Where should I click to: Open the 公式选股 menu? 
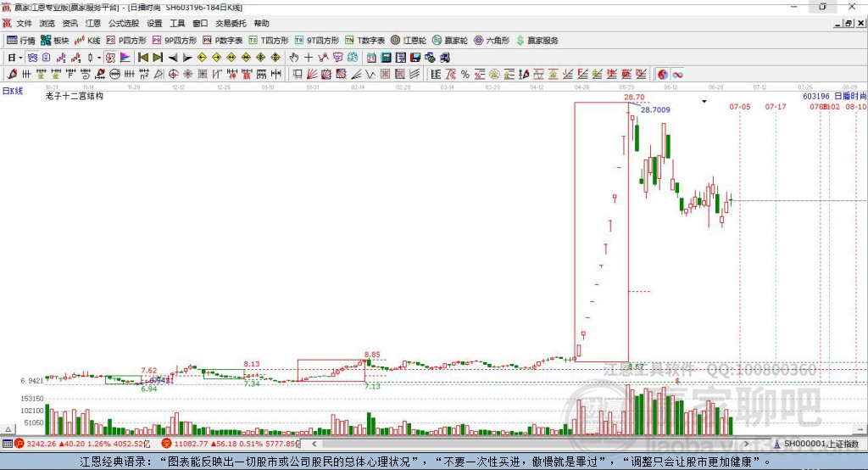(x=124, y=23)
